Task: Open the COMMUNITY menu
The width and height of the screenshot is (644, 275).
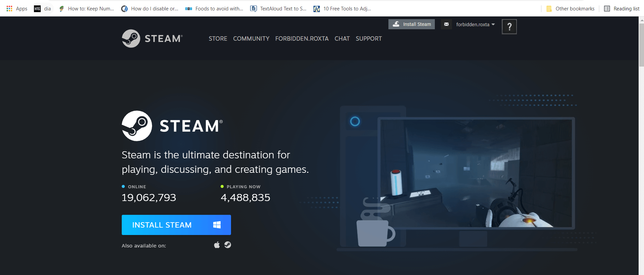Action: pyautogui.click(x=251, y=39)
